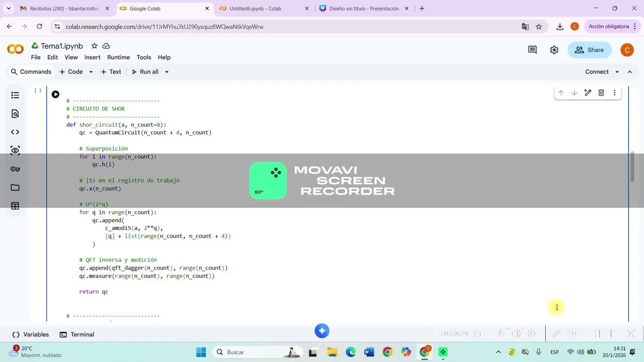Open the Connect options dropdown arrow
644x362 pixels.
[x=617, y=72]
